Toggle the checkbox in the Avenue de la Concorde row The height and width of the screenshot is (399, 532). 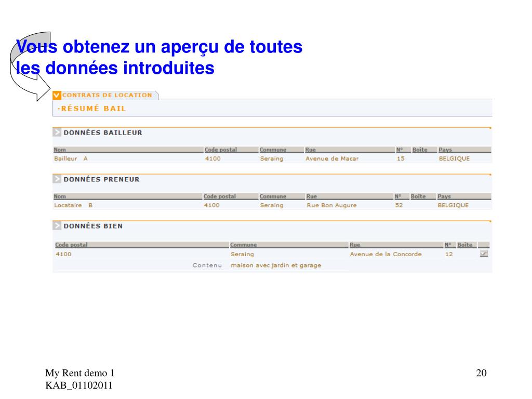[x=484, y=254]
